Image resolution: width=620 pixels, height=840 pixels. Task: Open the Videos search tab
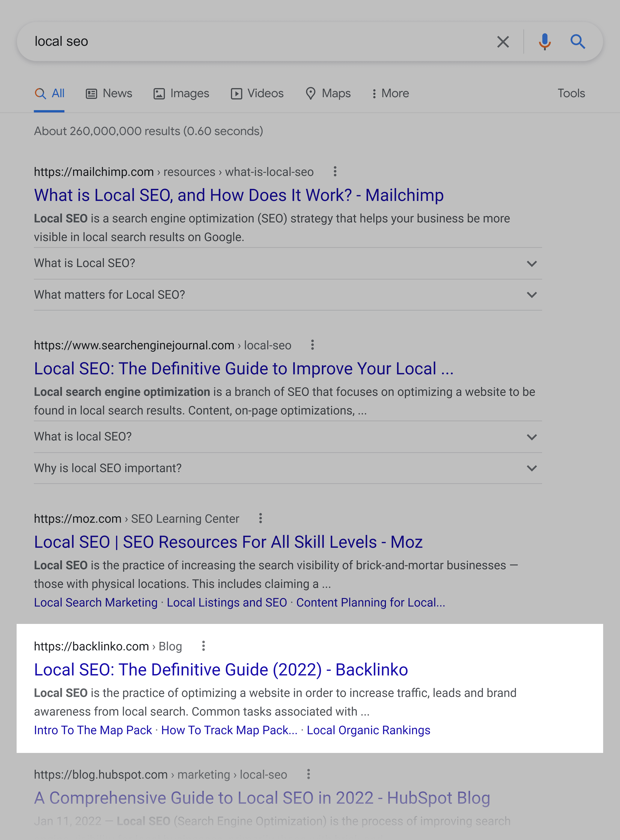click(257, 94)
